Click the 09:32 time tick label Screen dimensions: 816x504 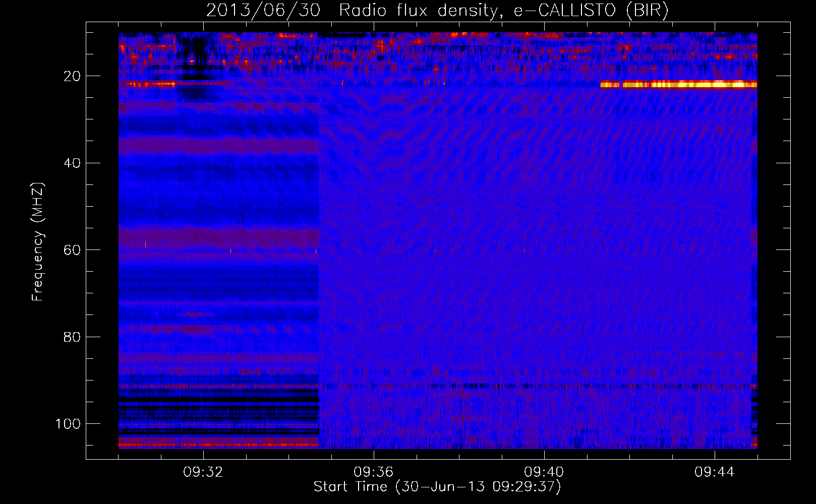pos(203,472)
